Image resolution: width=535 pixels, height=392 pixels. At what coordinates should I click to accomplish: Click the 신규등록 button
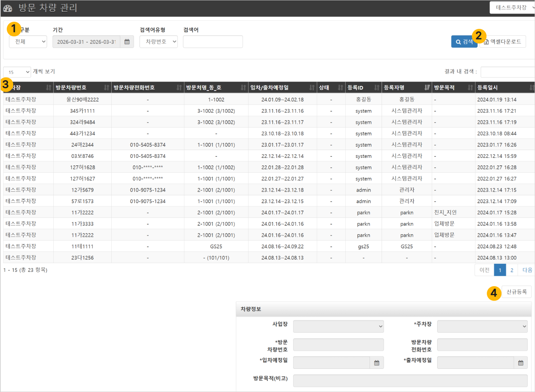516,292
